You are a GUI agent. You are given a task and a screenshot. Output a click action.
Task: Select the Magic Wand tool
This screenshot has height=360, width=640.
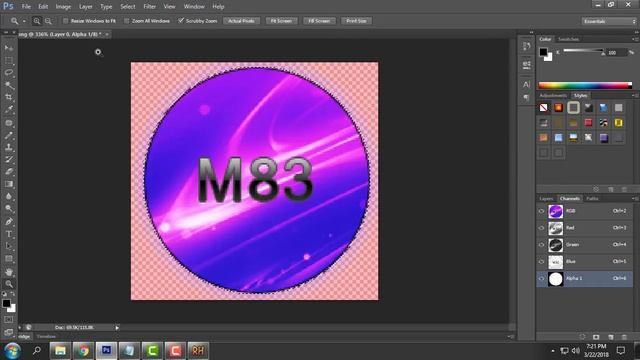(x=9, y=85)
